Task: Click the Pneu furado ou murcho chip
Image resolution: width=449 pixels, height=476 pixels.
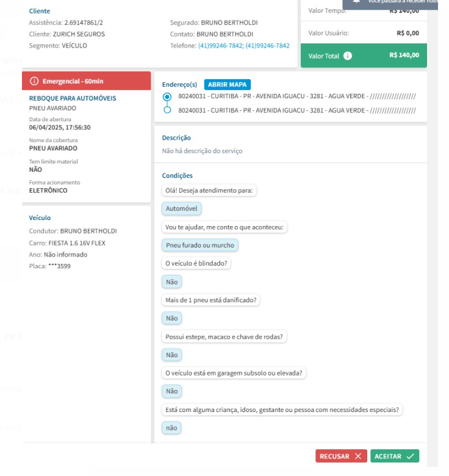Action: point(200,245)
